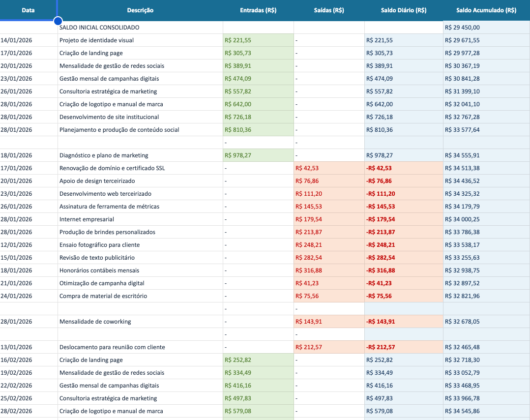Screen dimensions: 530x420
Task: Select the Entradas (R$) column header
Action: coord(258,10)
